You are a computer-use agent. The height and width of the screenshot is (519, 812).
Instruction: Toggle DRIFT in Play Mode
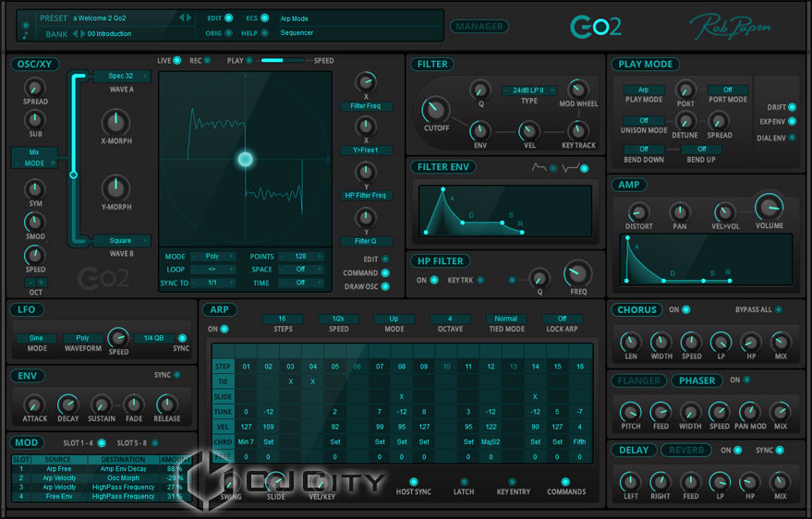(792, 107)
